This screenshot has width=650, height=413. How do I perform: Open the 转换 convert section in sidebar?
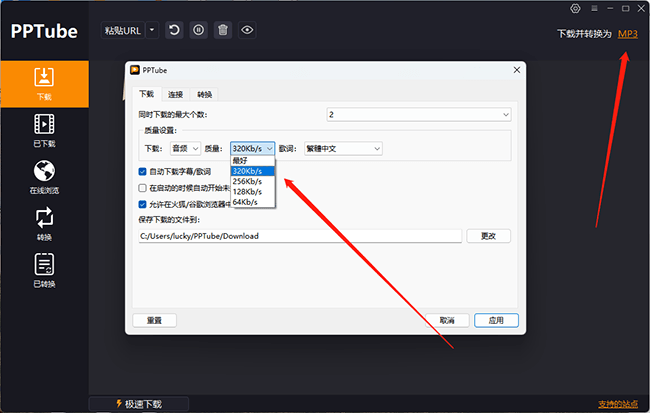point(44,224)
